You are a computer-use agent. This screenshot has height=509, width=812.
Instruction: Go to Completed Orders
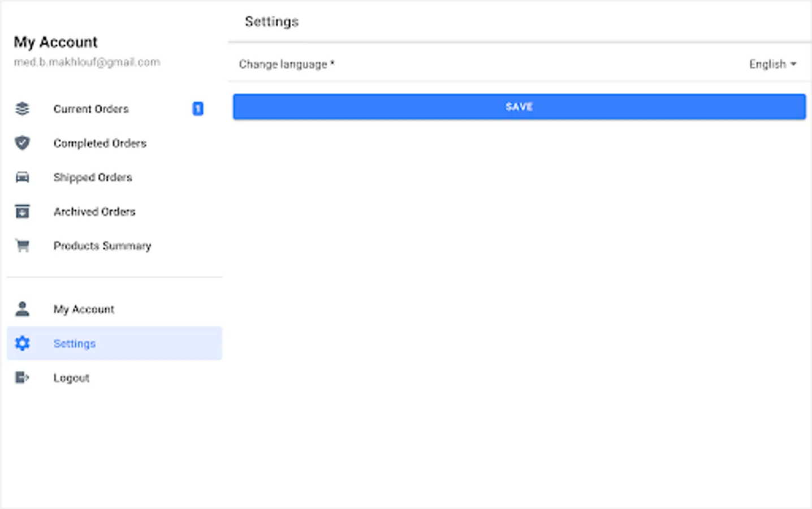(x=100, y=143)
